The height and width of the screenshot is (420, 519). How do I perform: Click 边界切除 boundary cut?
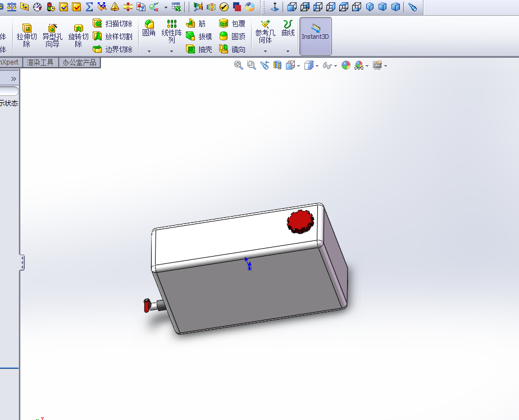112,49
